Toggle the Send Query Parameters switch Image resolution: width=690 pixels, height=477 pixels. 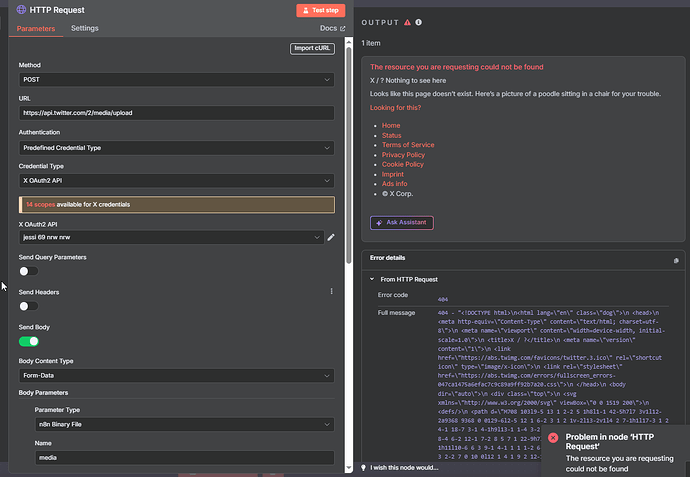point(29,271)
